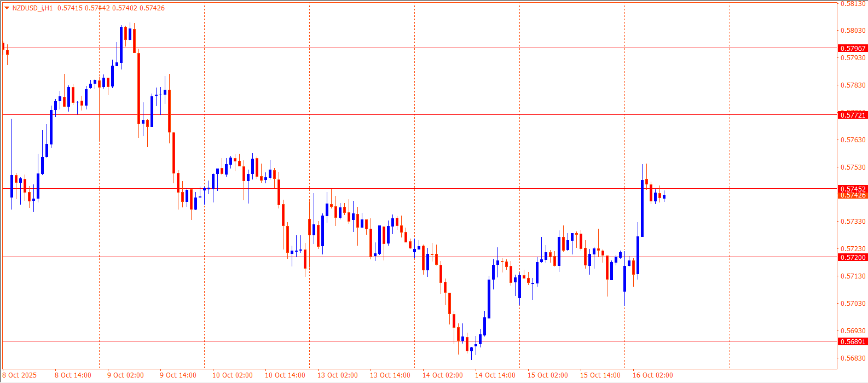Click the most recent candle on the chart
The image size is (868, 383).
pyautogui.click(x=664, y=196)
